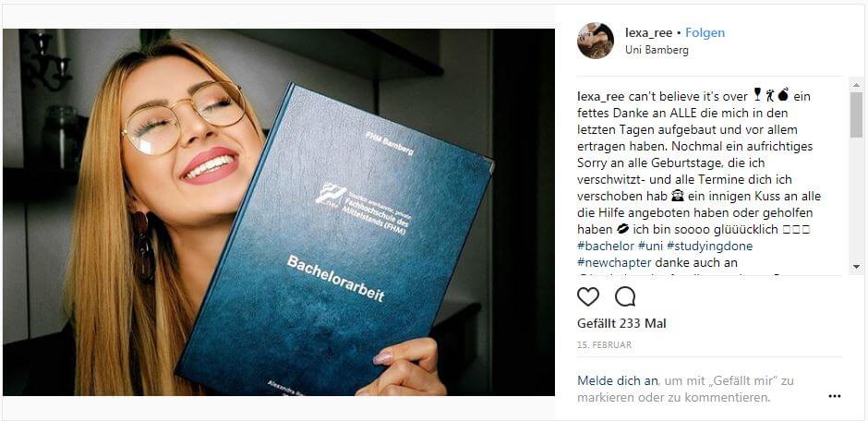Open the #uni hashtag

[650, 245]
